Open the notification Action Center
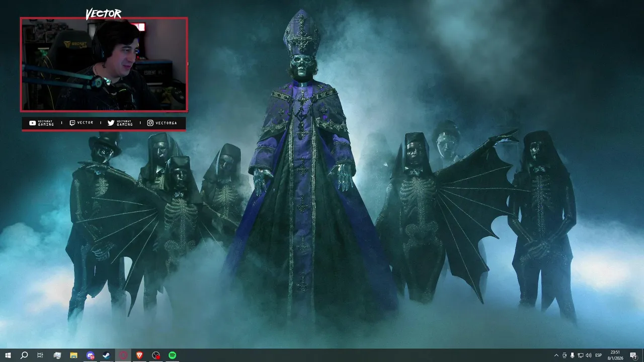Screen dimensions: 644x362 pyautogui.click(x=633, y=355)
